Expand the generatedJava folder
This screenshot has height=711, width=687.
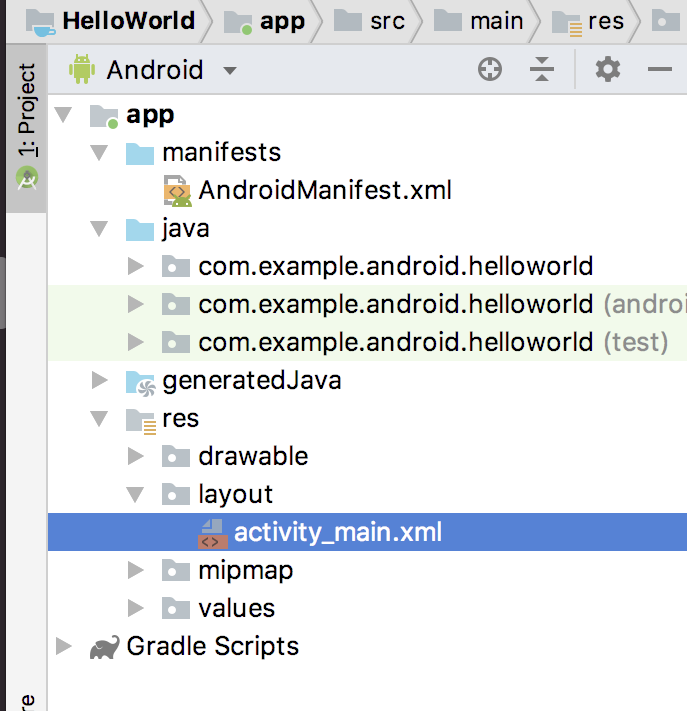(x=99, y=380)
